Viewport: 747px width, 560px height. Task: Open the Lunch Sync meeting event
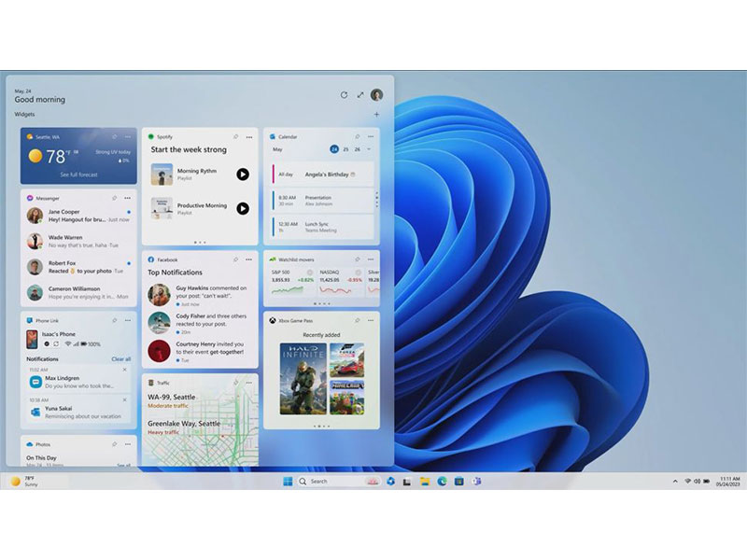click(323, 227)
